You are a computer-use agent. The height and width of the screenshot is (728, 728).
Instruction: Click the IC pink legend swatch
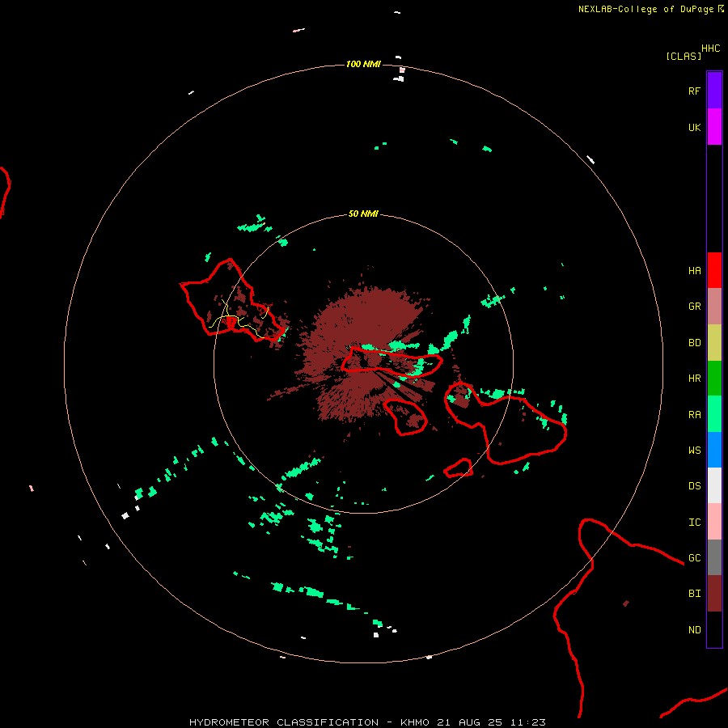click(x=714, y=522)
